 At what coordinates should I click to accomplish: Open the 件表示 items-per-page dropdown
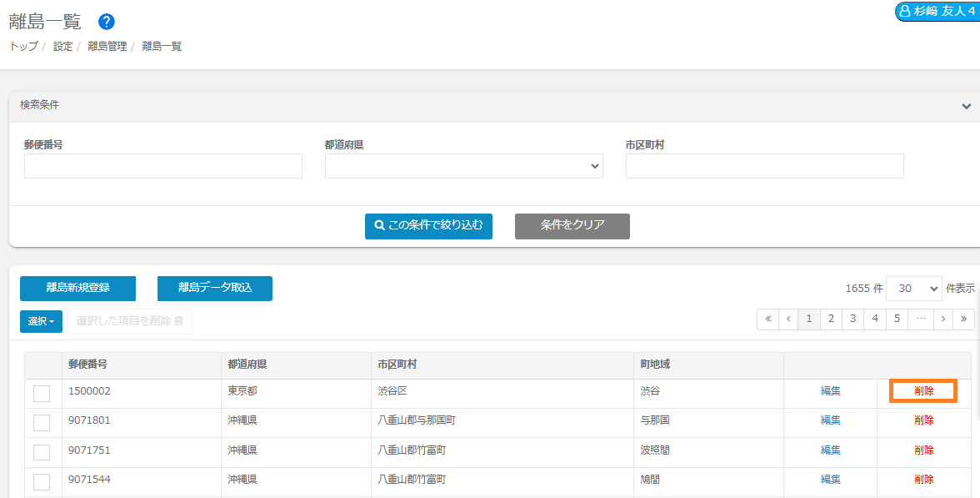[913, 289]
